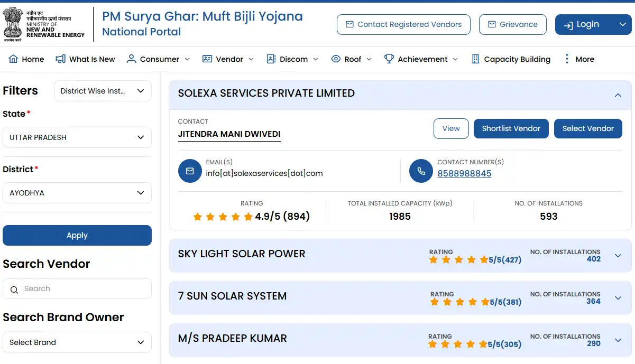
Task: Click the installations count 402
Action: point(593,259)
